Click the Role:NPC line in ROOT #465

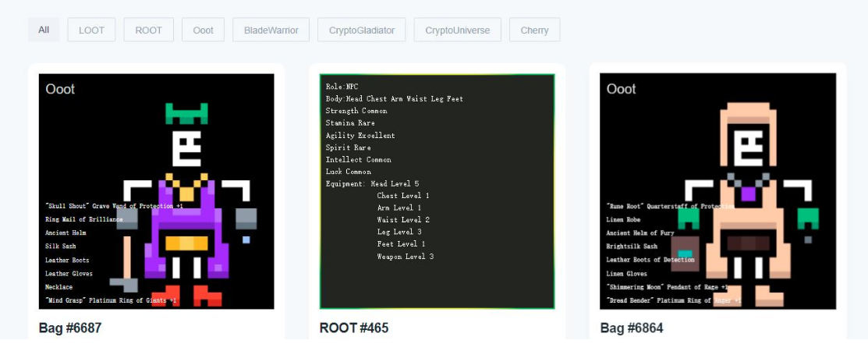tap(342, 87)
